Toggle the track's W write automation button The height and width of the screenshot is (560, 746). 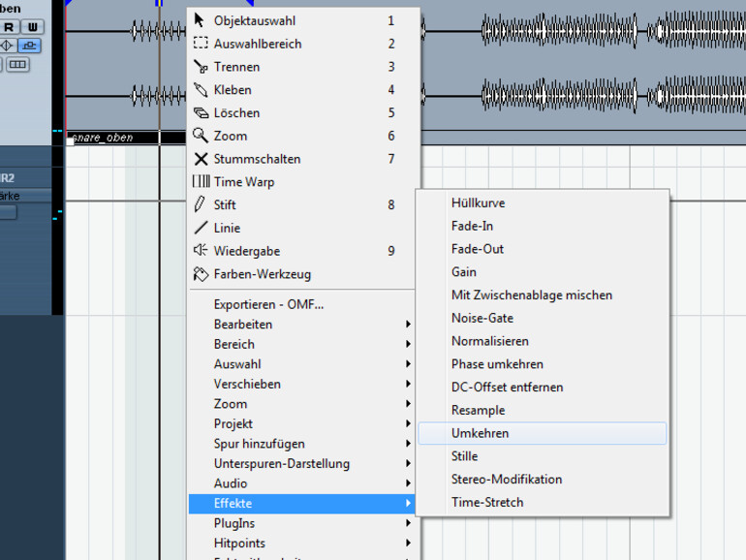[33, 27]
